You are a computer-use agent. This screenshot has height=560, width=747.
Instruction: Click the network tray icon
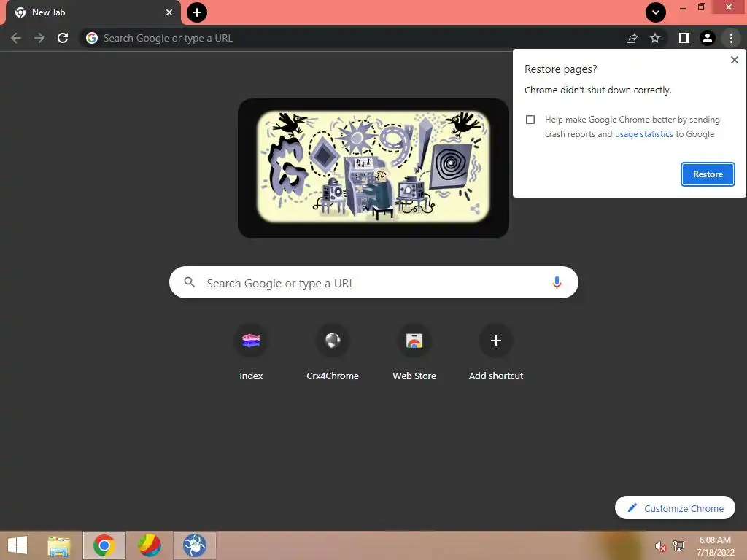tap(678, 545)
